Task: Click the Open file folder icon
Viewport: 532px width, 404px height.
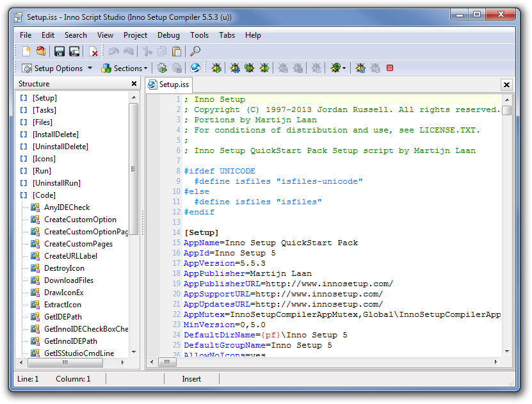Action: pos(41,51)
